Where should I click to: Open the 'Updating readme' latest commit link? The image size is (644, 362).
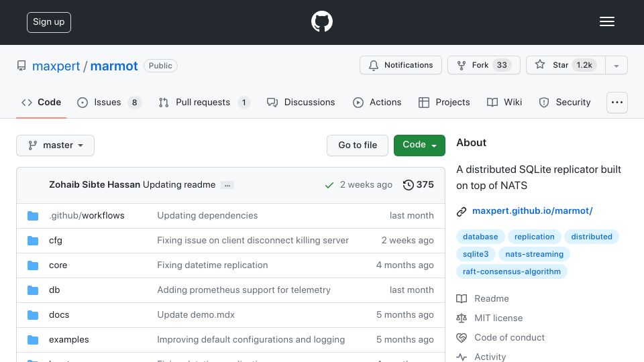pos(179,185)
